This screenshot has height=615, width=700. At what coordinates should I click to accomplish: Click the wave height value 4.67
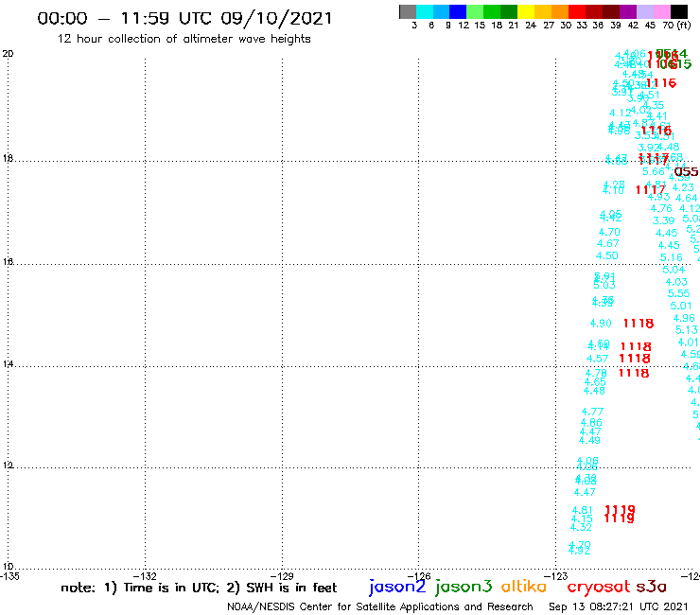tap(608, 243)
